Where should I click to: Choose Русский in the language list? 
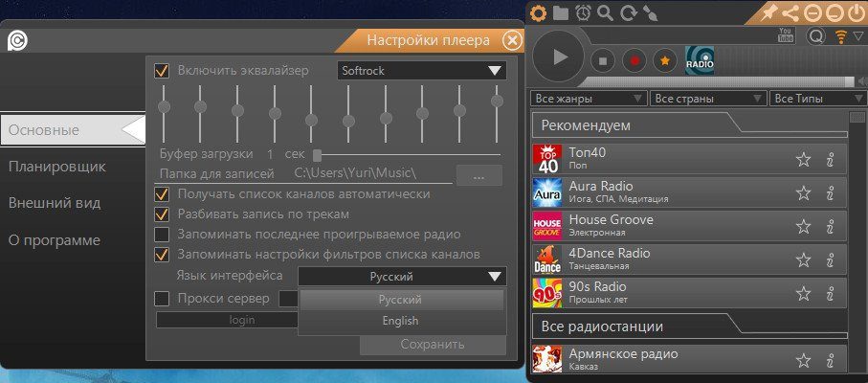(402, 300)
